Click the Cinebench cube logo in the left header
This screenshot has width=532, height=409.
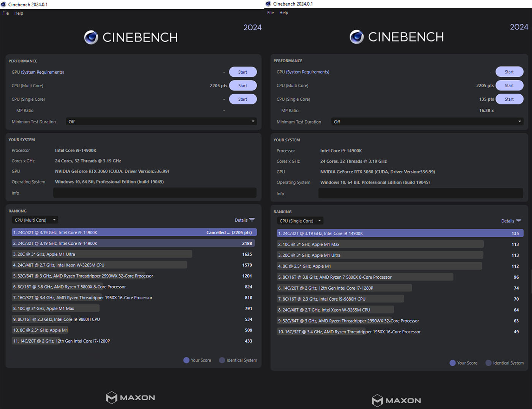91,37
